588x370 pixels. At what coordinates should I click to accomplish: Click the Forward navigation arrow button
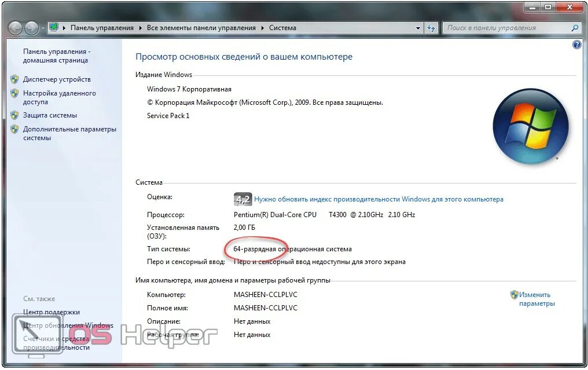pyautogui.click(x=31, y=28)
